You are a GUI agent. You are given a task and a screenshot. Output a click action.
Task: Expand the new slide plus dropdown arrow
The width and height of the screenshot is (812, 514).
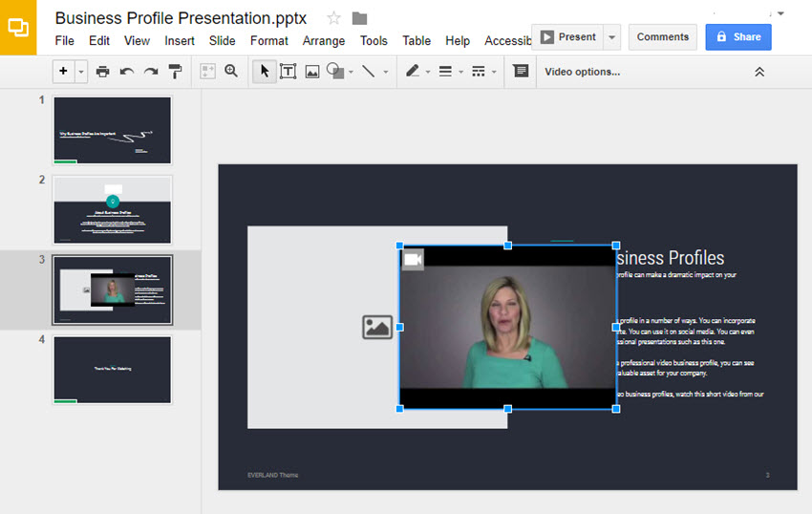[81, 72]
